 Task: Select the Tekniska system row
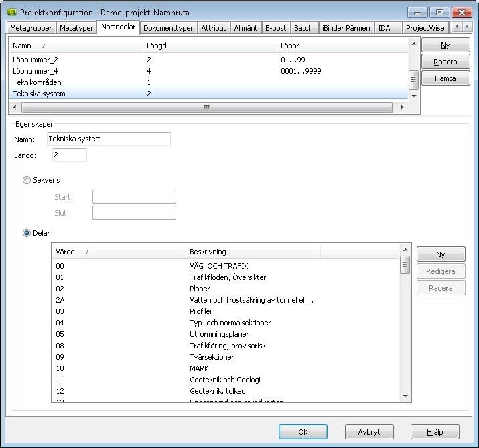[x=208, y=94]
